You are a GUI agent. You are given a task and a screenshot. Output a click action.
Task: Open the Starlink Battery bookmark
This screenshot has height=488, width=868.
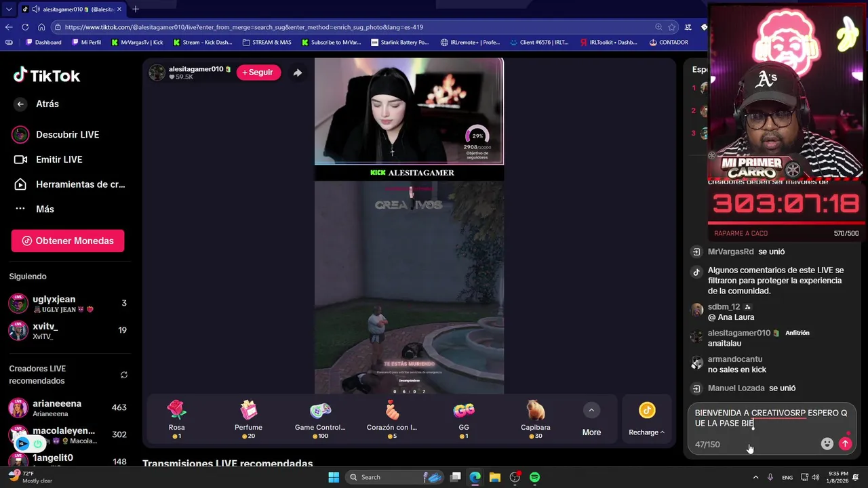click(x=400, y=42)
